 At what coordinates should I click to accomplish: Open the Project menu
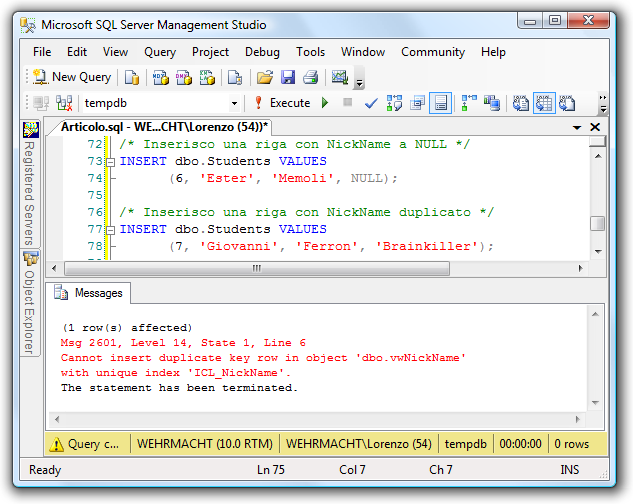tap(210, 52)
